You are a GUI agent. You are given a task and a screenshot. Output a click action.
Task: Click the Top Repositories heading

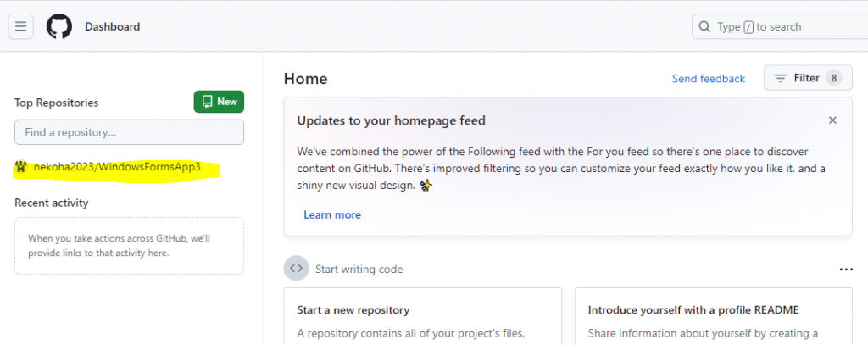[x=57, y=103]
